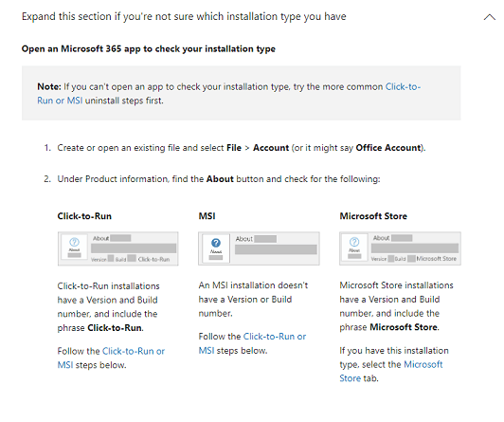
Task: Open Click-to-Run or MSI link in the note
Action: click(229, 94)
